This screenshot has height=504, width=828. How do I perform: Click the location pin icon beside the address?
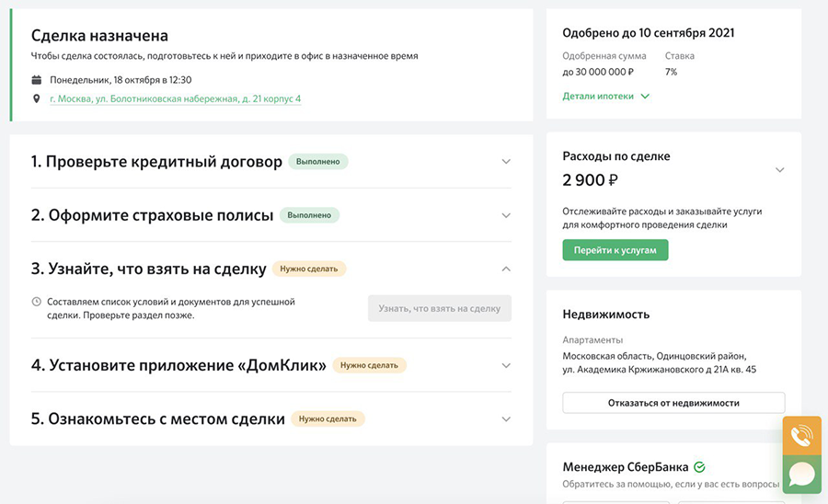point(37,98)
